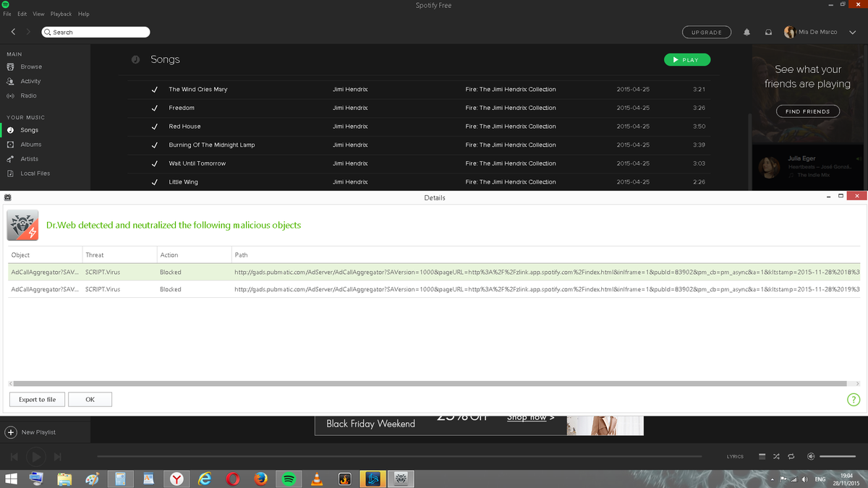This screenshot has height=488, width=868.
Task: Click the Shop now ad link
Action: point(531,417)
